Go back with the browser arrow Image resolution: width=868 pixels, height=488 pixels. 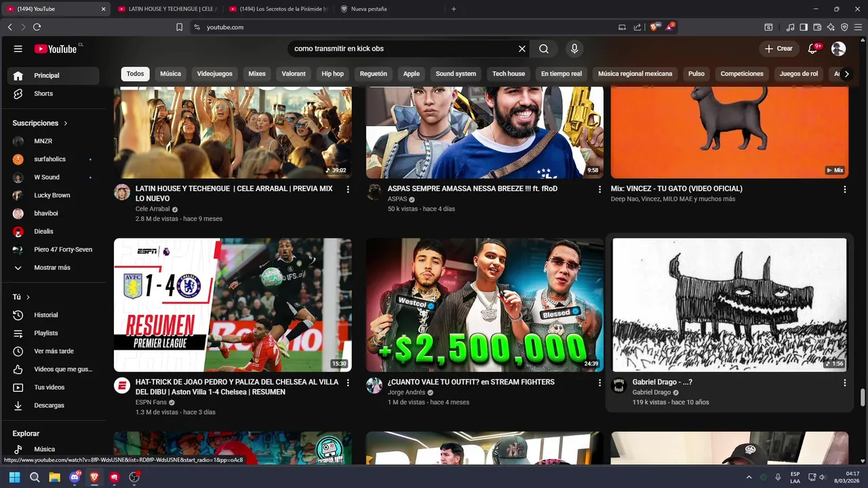click(x=9, y=27)
